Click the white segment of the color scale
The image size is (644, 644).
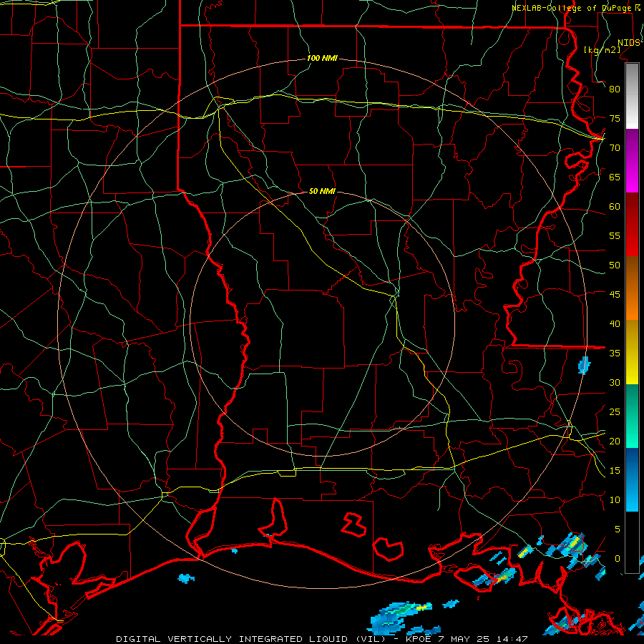coord(632,96)
